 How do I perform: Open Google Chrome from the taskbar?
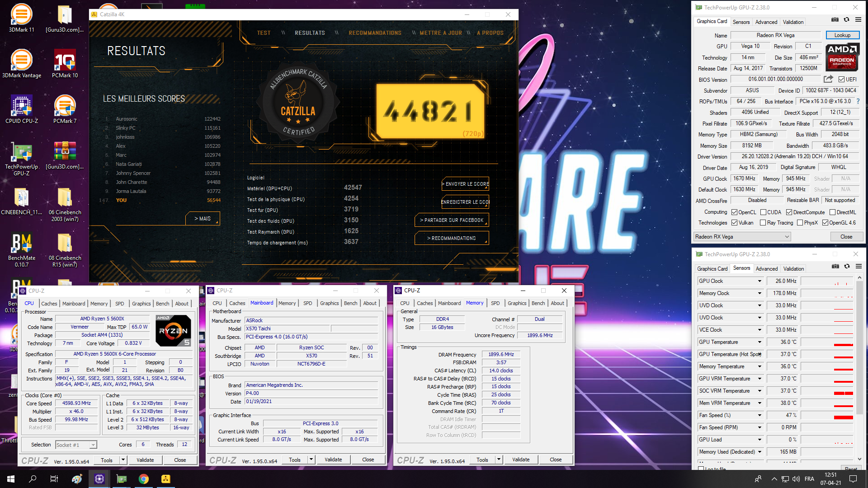click(144, 479)
